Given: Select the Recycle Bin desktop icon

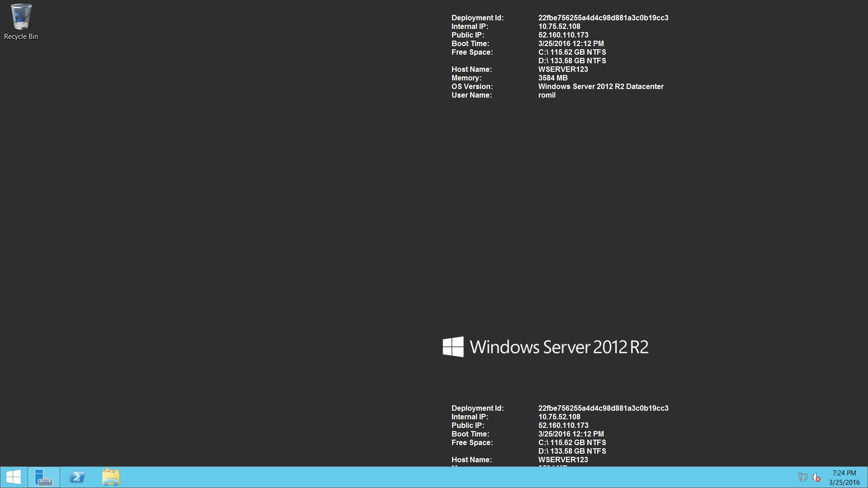Looking at the screenshot, I should click(21, 22).
